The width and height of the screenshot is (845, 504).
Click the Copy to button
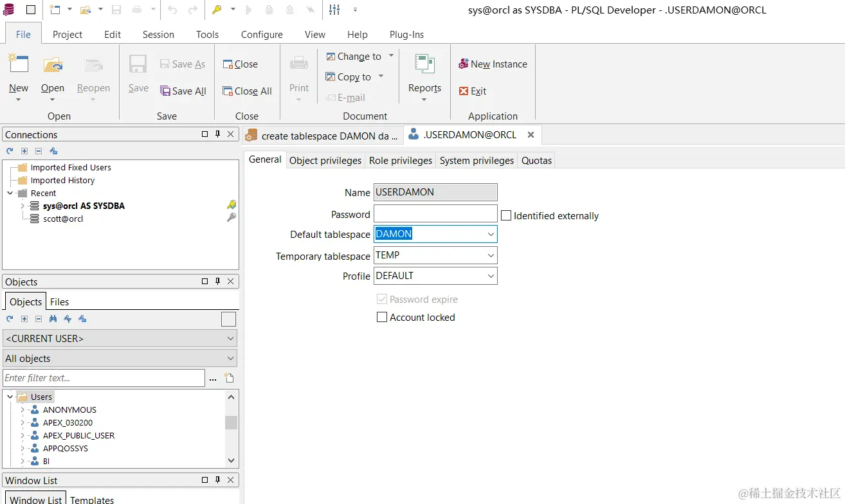349,77
